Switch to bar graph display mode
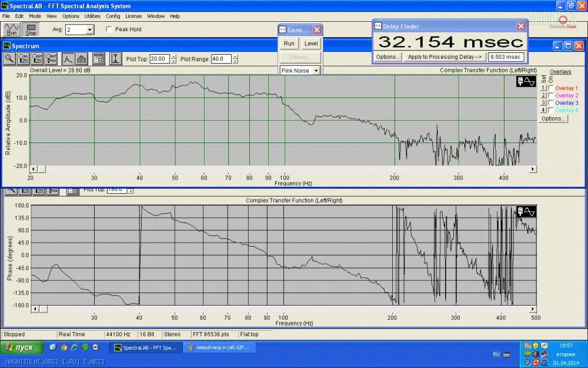This screenshot has height=368, width=588. pyautogui.click(x=82, y=58)
